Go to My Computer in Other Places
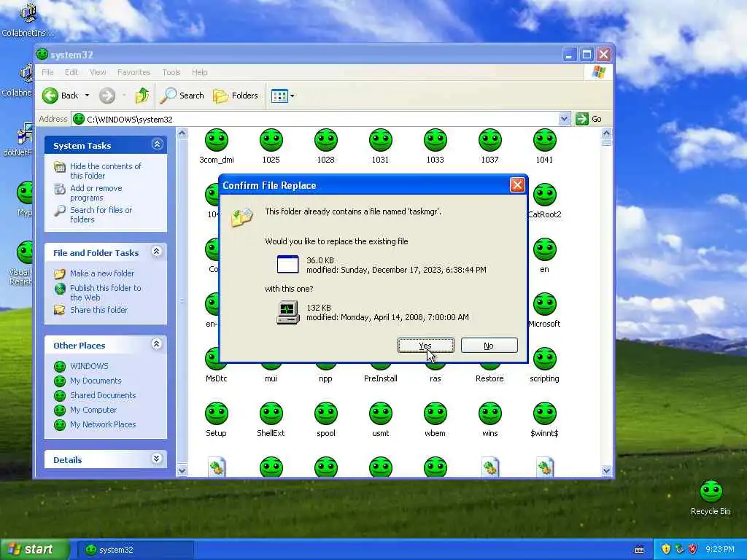 tap(93, 410)
